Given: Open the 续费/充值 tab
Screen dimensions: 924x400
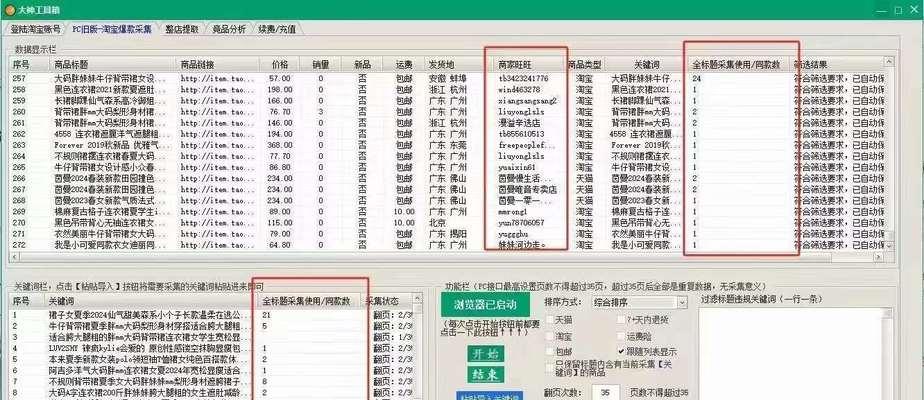Looking at the screenshot, I should tap(277, 28).
